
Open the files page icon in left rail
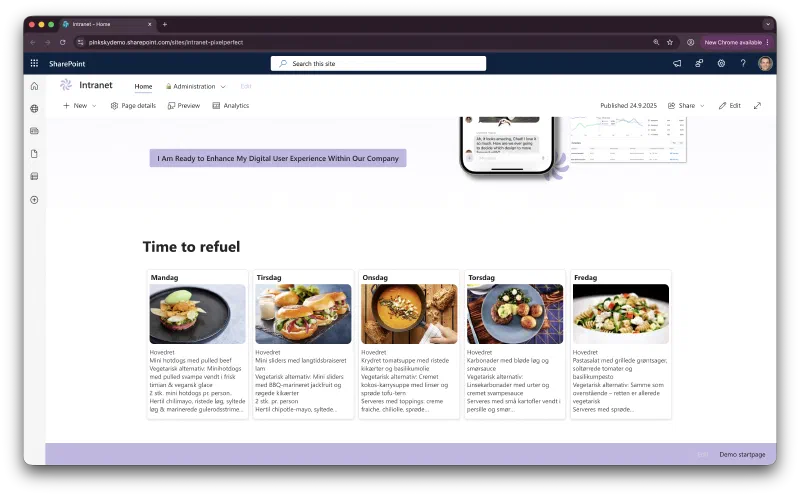click(34, 154)
